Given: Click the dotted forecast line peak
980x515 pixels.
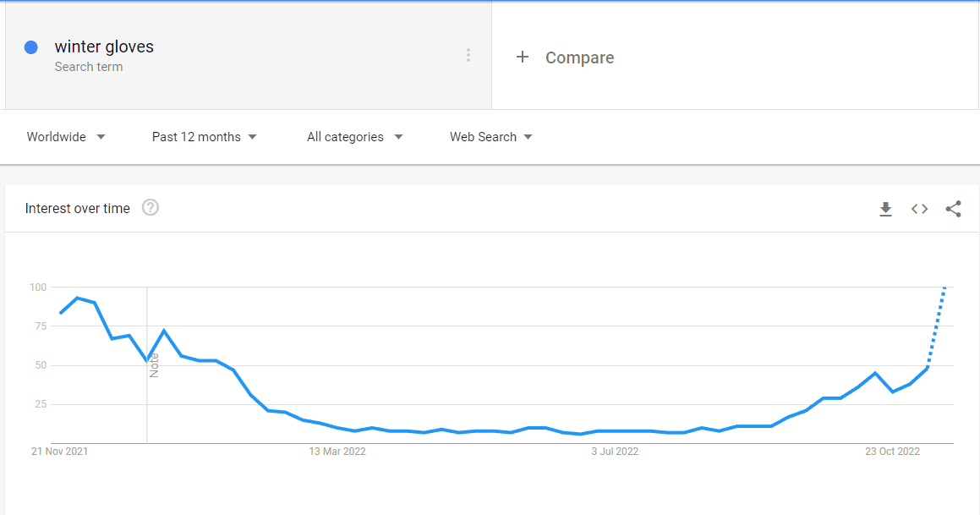Looking at the screenshot, I should 944,288.
